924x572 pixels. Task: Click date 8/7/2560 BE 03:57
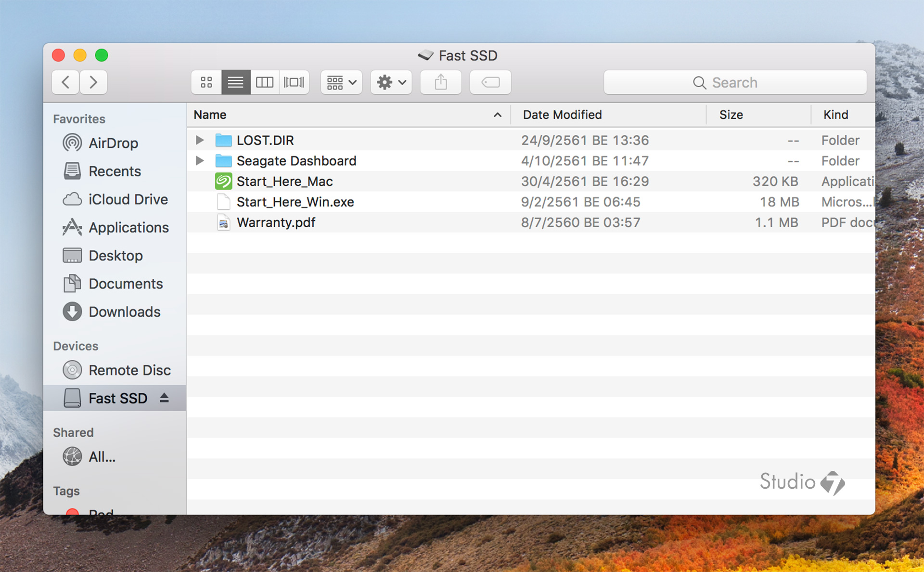coord(580,222)
